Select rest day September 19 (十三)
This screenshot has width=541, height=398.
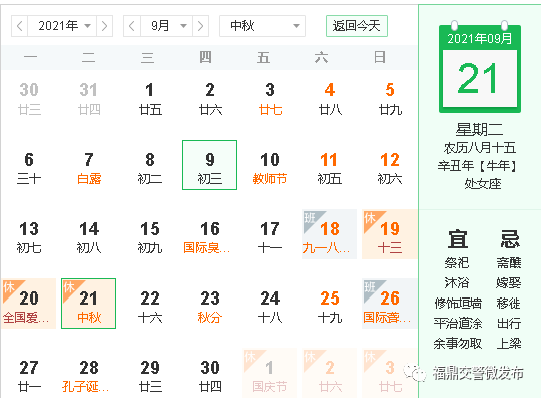pyautogui.click(x=390, y=234)
